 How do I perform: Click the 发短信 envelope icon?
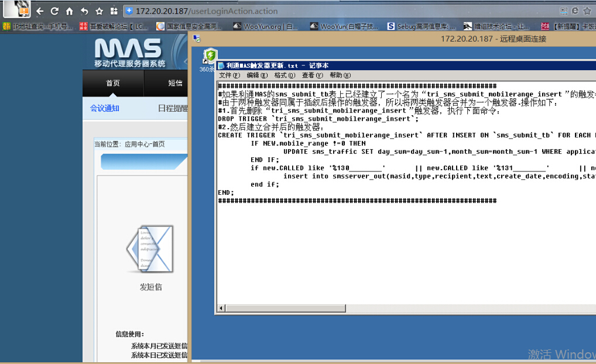click(x=150, y=249)
